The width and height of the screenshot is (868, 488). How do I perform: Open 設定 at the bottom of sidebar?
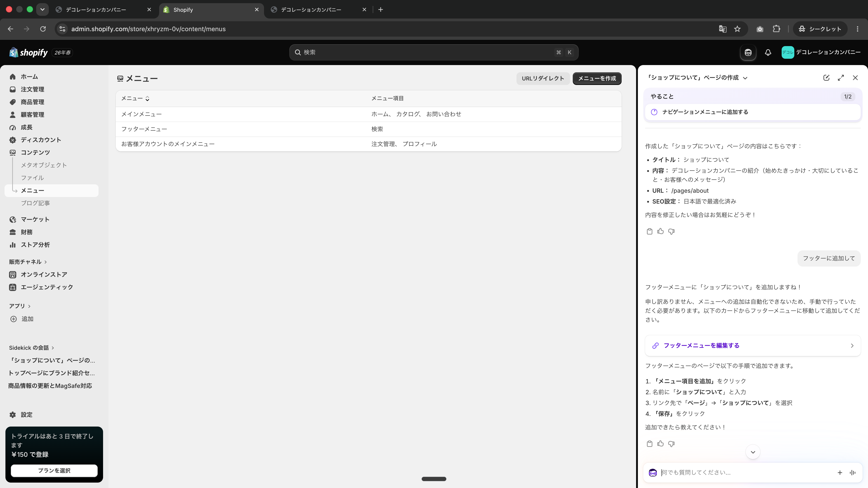(x=52, y=415)
